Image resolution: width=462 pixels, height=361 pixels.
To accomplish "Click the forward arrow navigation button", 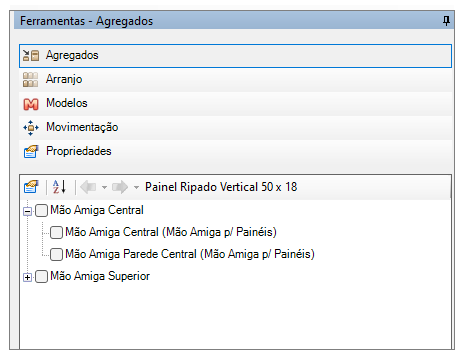I will point(120,187).
